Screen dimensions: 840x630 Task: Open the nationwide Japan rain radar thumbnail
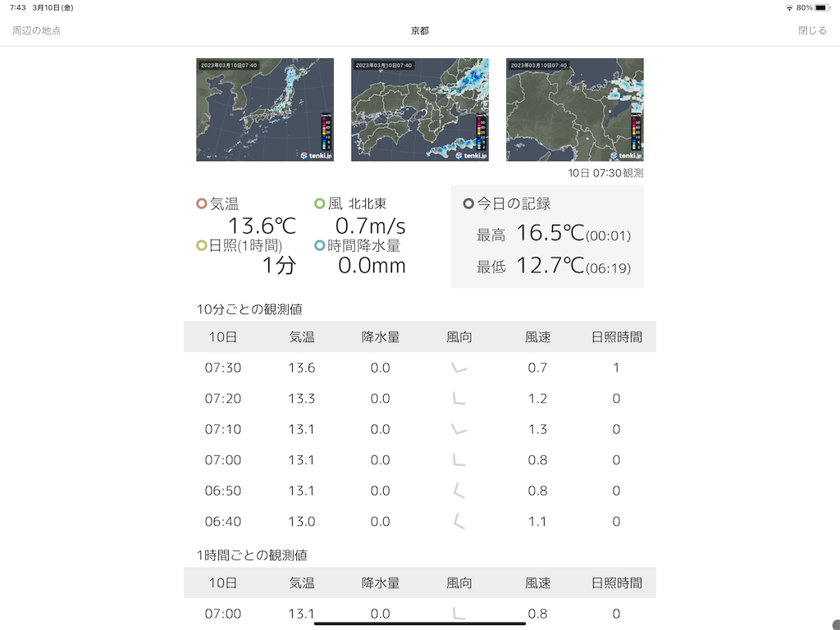265,109
